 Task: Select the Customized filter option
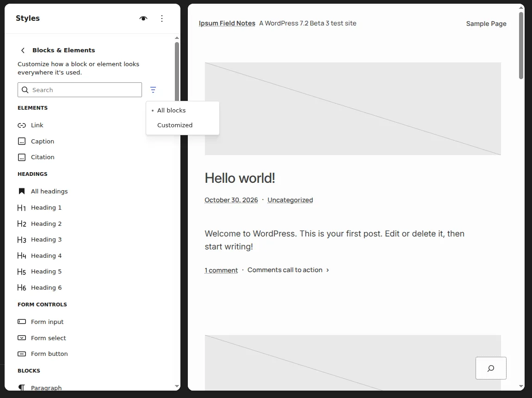[183, 125]
